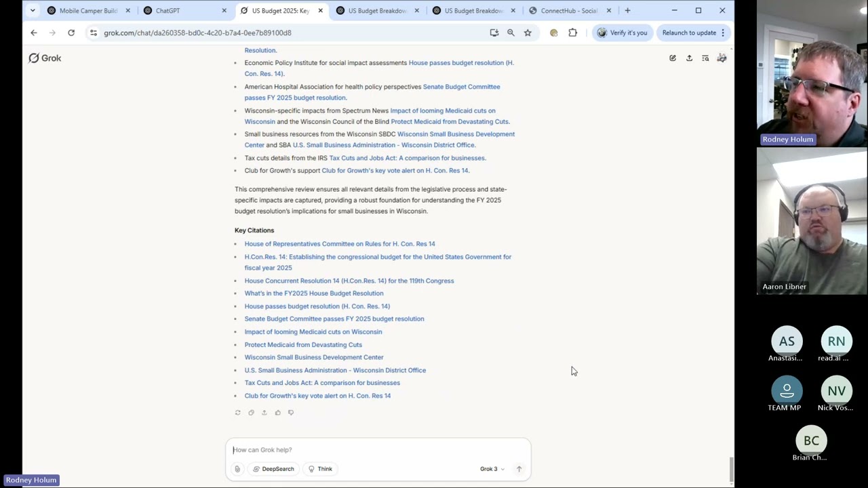Click the AS participant avatar
Viewport: 868px width, 488px height.
(x=787, y=342)
